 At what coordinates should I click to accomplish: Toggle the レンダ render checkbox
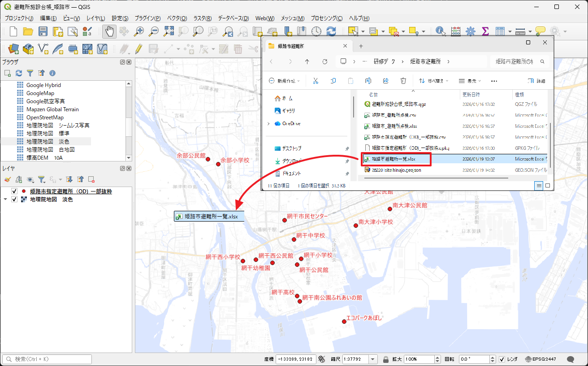[x=502, y=359]
